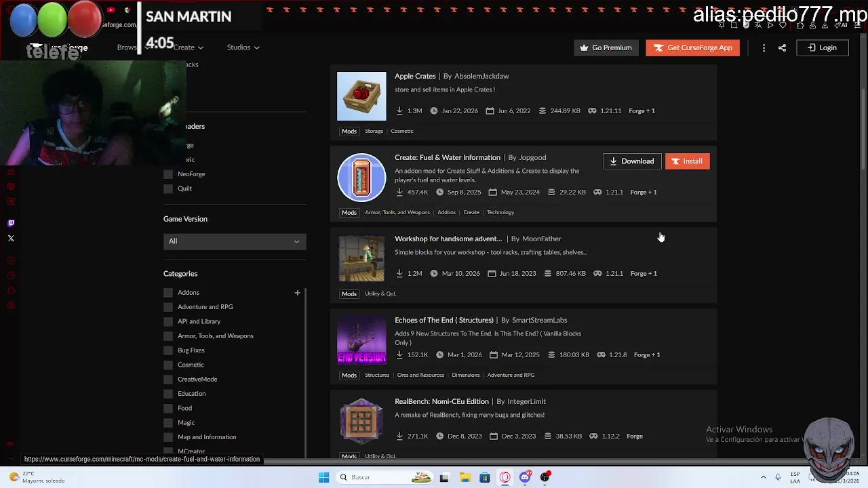Expand the Create menu chevron
868x488 pixels.
coord(201,47)
